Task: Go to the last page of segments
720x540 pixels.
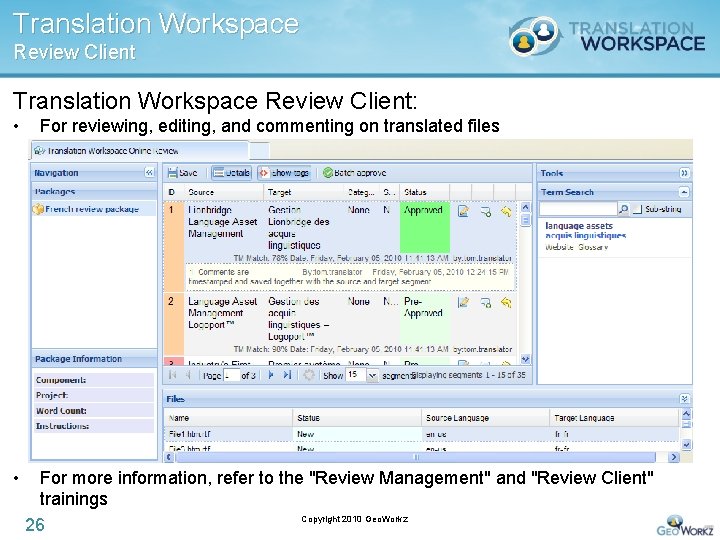Action: click(287, 375)
